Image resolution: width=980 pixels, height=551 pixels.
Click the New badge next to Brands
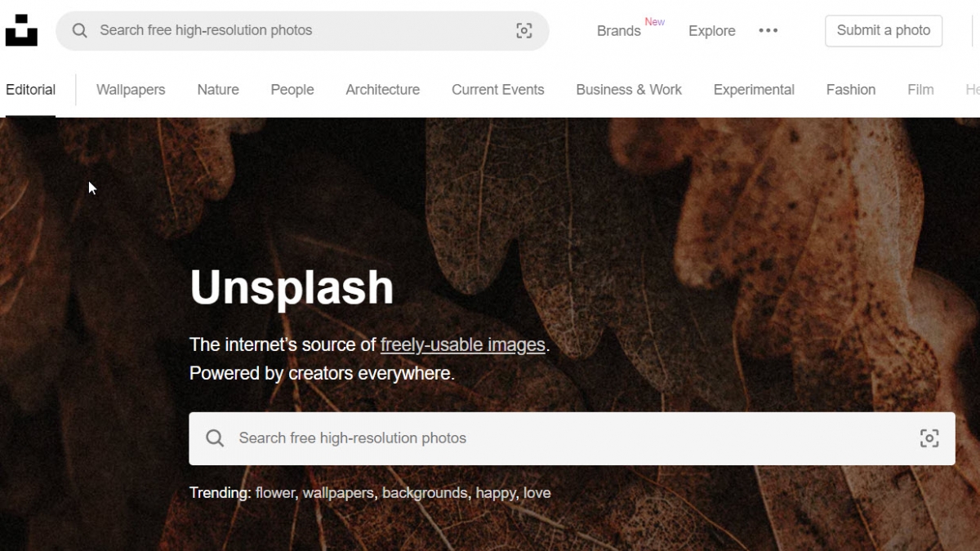(655, 22)
